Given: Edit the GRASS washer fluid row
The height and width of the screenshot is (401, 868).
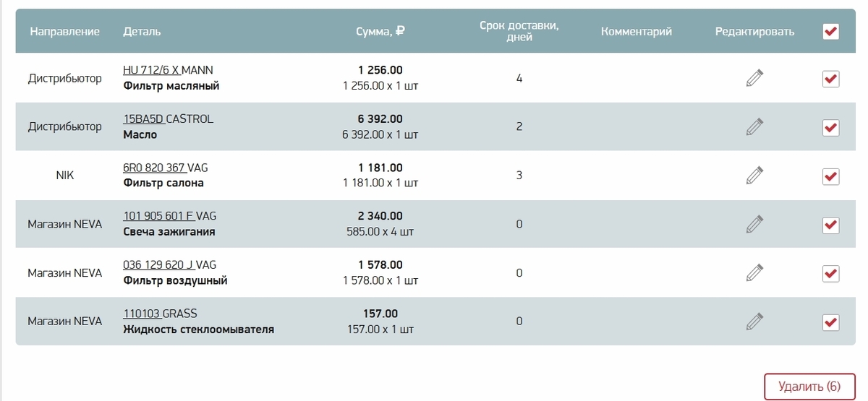Looking at the screenshot, I should (x=754, y=321).
